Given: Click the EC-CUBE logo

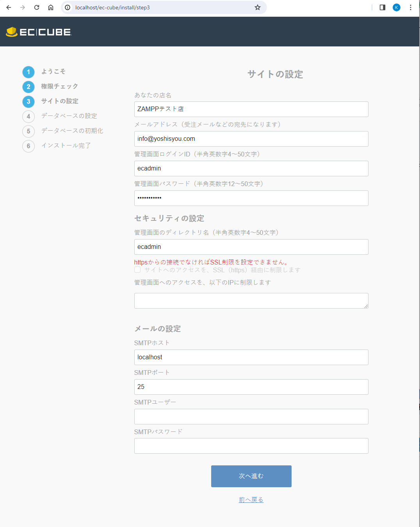Looking at the screenshot, I should tap(39, 32).
